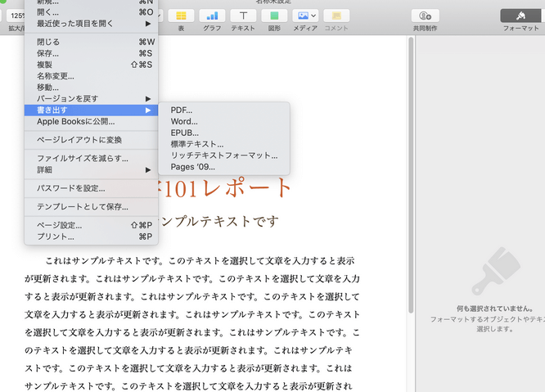Click the 共同制作 (Collaborate) icon

point(425,16)
